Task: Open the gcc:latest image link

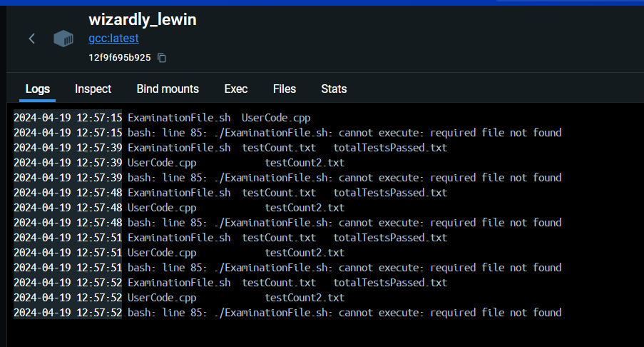Action: coord(113,39)
